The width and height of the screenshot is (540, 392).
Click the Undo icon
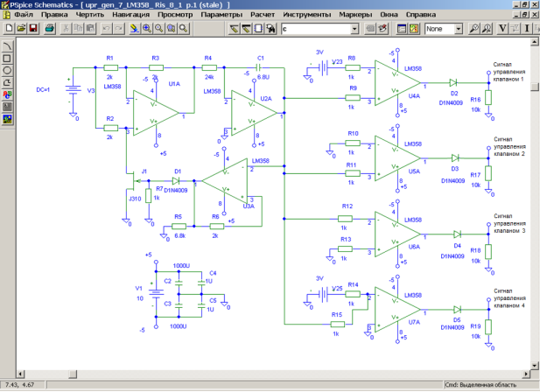tap(107, 28)
